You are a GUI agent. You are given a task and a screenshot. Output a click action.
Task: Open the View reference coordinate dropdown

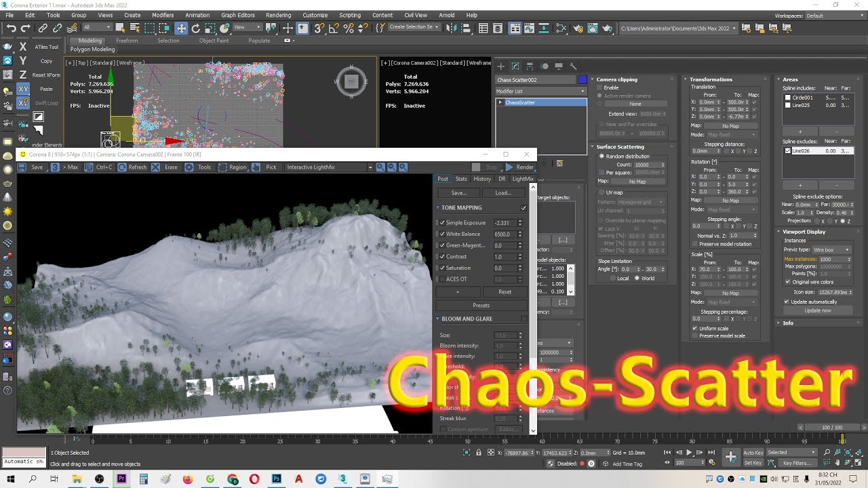(248, 27)
